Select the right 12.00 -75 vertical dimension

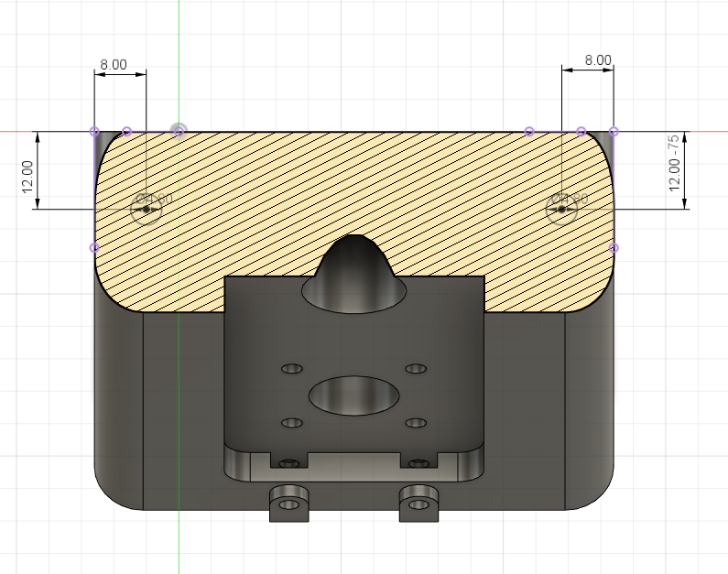[674, 162]
